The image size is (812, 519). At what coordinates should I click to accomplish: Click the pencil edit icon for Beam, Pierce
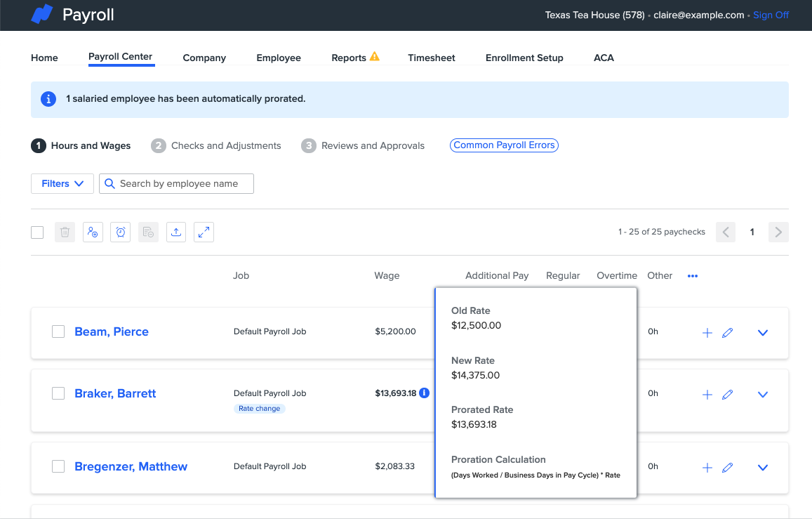[x=727, y=332]
